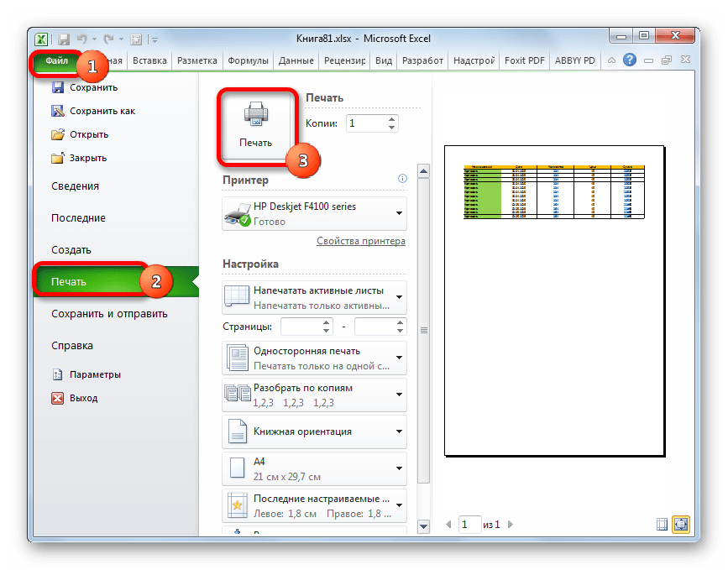Open the Foxit PDF ribbon tab
The width and height of the screenshot is (728, 570).
[525, 60]
